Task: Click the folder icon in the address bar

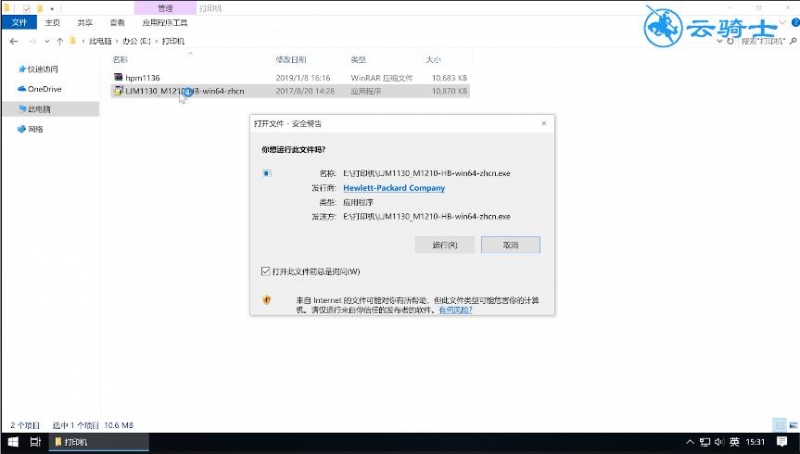Action: [72, 41]
